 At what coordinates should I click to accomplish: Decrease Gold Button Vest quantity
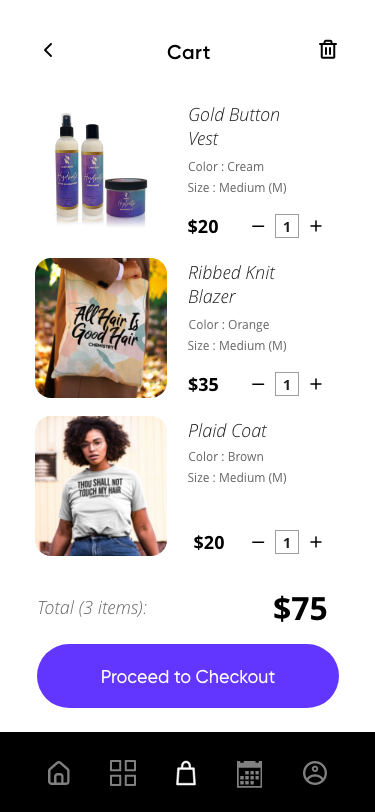tap(258, 226)
